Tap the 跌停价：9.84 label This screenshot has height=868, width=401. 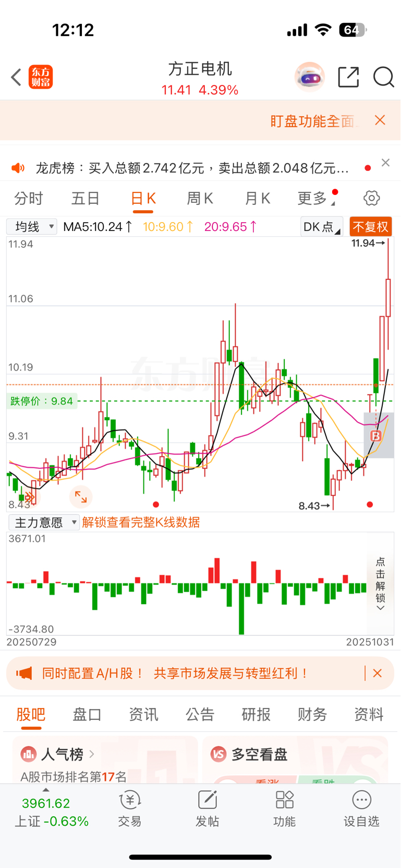click(x=42, y=401)
